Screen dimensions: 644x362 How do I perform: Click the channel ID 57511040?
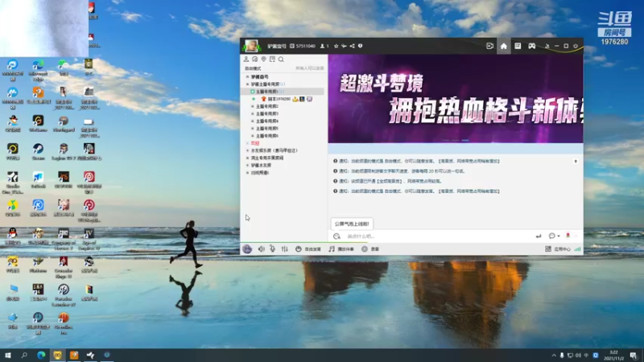[306, 46]
